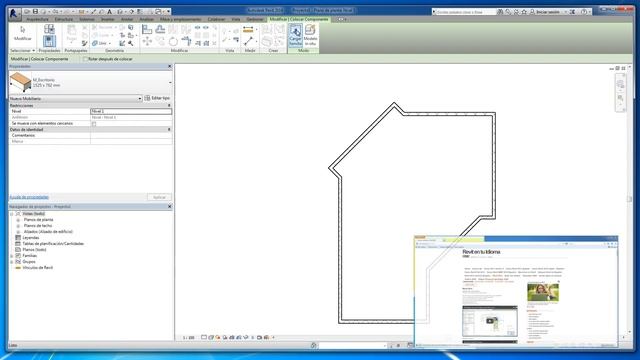Open the view scale 1:100 selector
The width and height of the screenshot is (640, 360).
pos(189,338)
